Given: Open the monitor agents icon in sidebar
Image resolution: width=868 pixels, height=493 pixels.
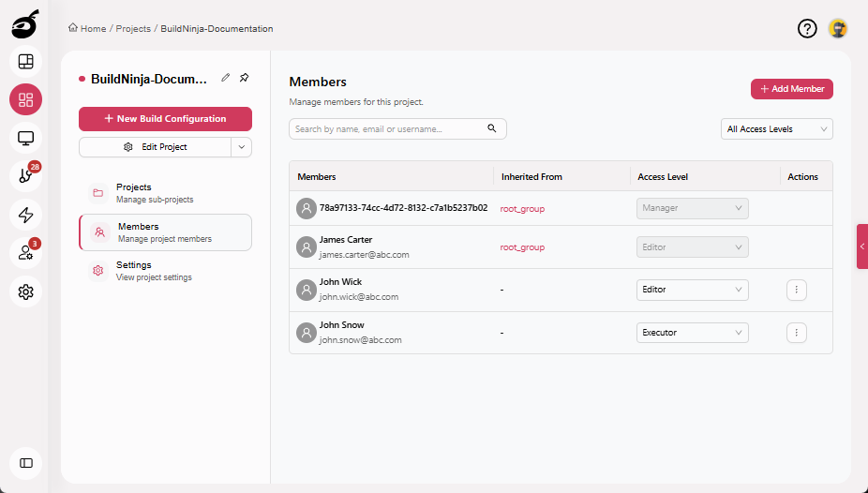Looking at the screenshot, I should tap(25, 138).
